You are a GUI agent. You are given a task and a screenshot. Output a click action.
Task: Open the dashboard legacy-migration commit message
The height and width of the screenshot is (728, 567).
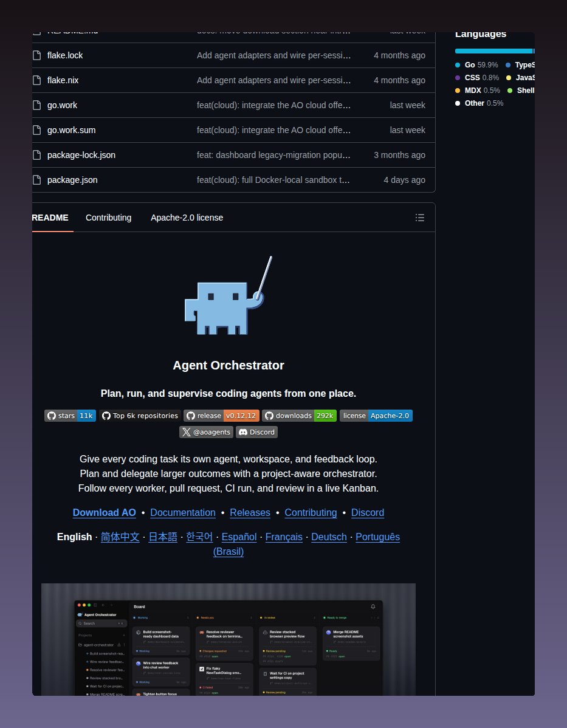tap(273, 155)
